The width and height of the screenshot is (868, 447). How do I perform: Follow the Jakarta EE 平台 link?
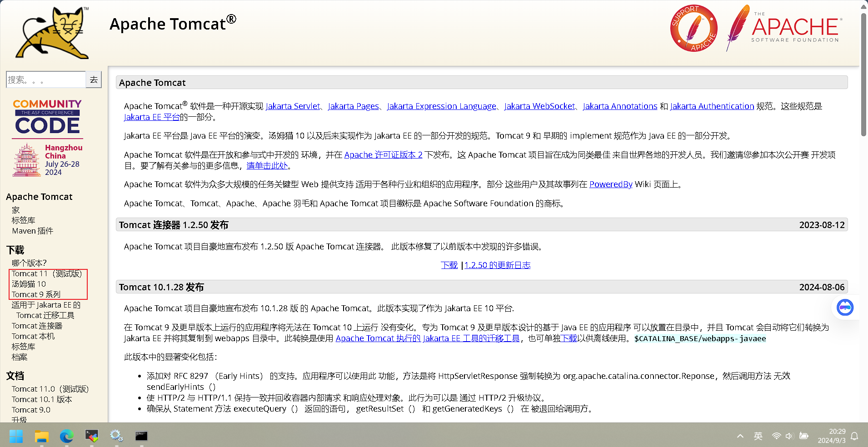click(x=152, y=117)
